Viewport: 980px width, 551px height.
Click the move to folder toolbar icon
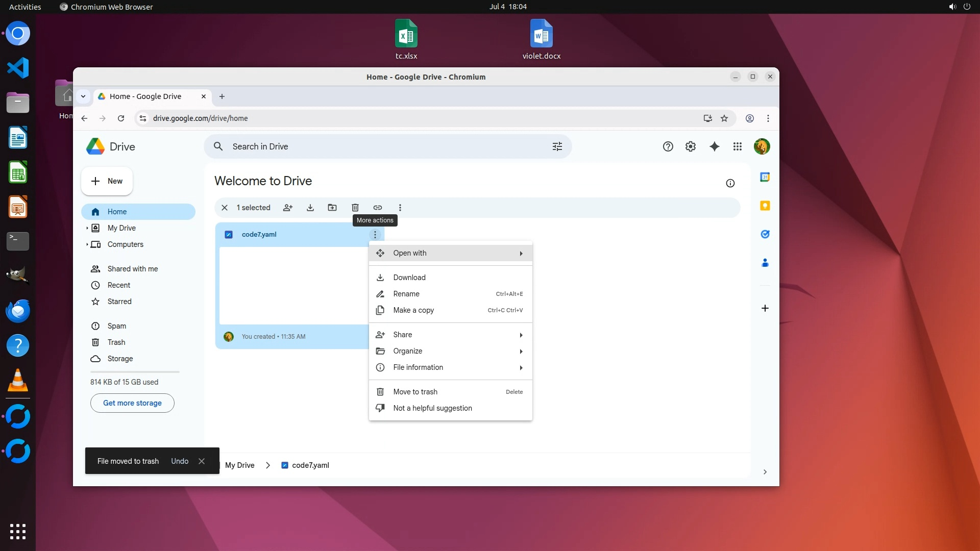[332, 208]
